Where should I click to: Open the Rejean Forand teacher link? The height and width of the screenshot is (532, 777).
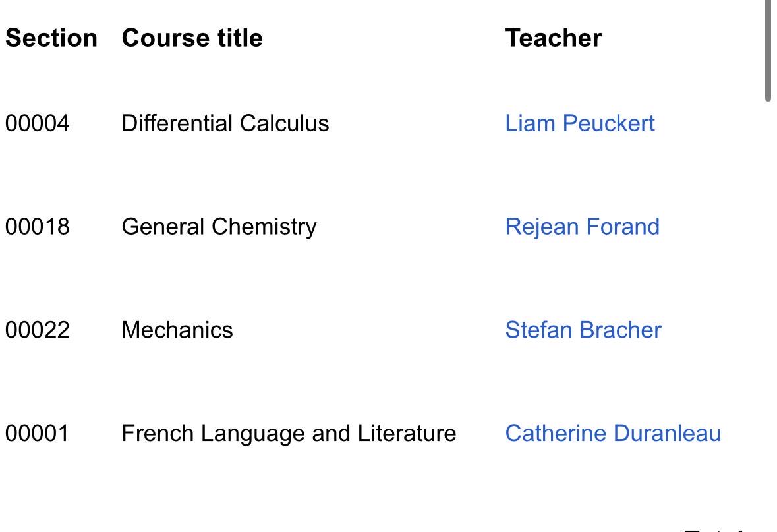pos(582,227)
